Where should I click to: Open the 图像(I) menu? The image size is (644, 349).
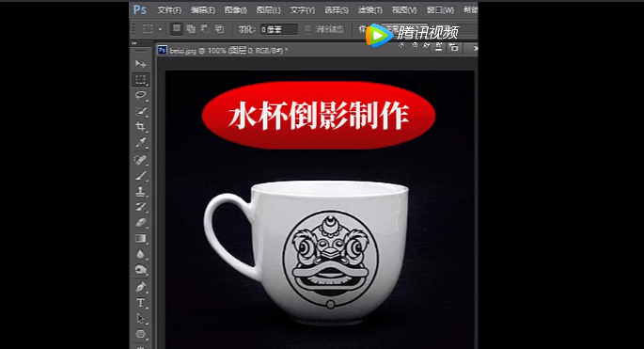click(236, 9)
